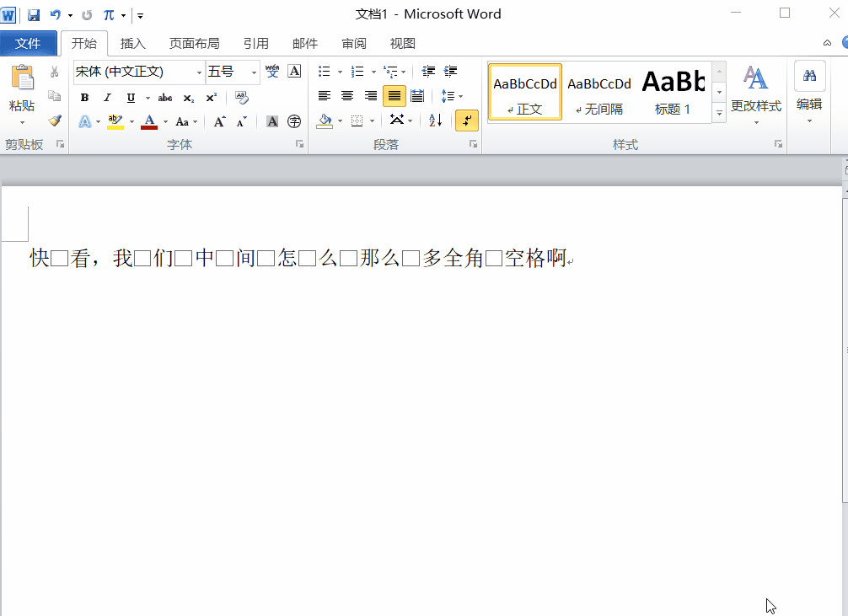Viewport: 848px width, 616px height.
Task: Toggle strikethrough formatting
Action: pos(165,98)
